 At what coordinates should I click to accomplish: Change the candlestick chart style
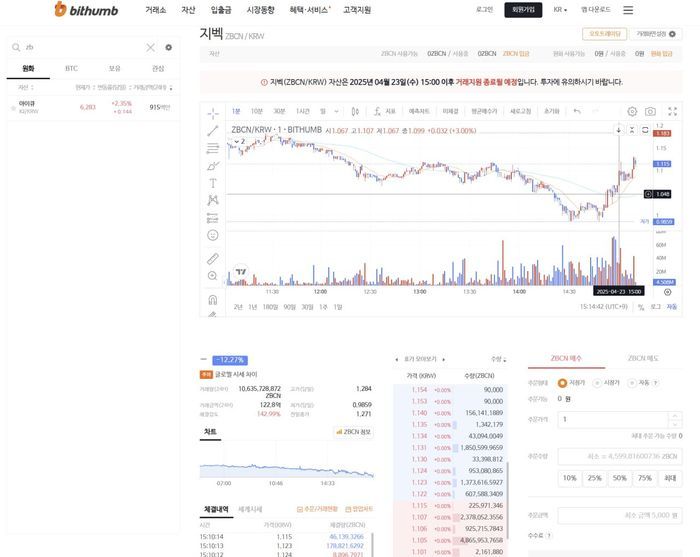click(355, 111)
